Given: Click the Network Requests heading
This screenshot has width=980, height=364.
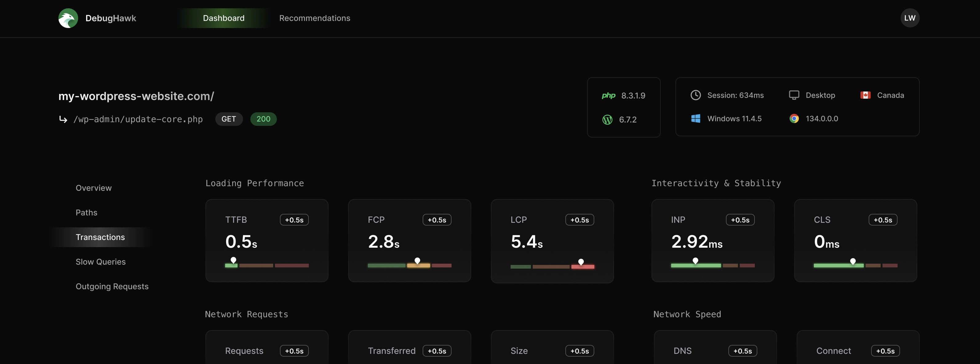Looking at the screenshot, I should [x=246, y=314].
